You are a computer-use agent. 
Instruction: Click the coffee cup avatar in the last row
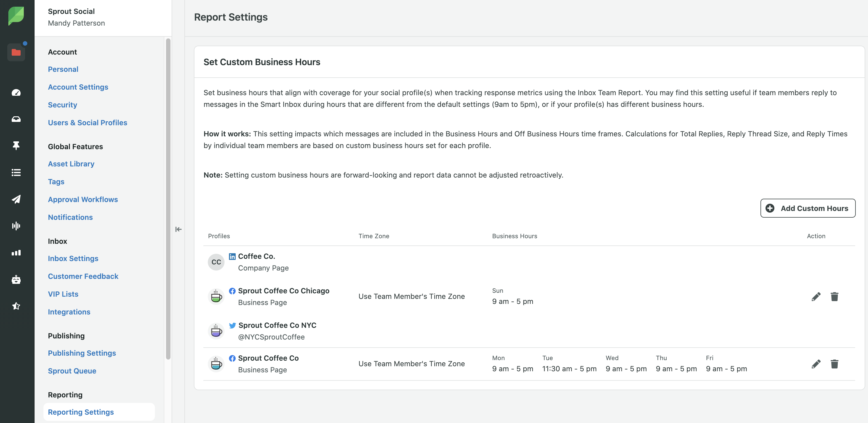pyautogui.click(x=216, y=364)
